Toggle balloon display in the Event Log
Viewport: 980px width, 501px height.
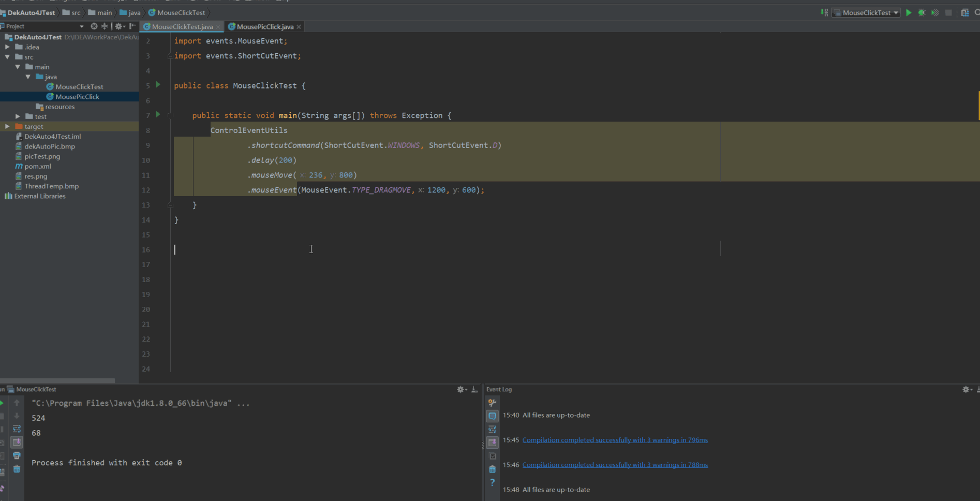point(492,416)
